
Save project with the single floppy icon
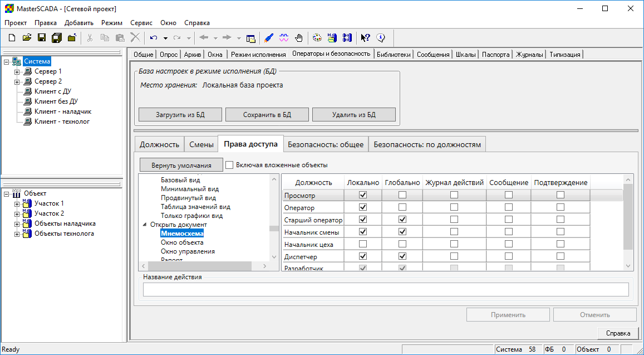[42, 38]
